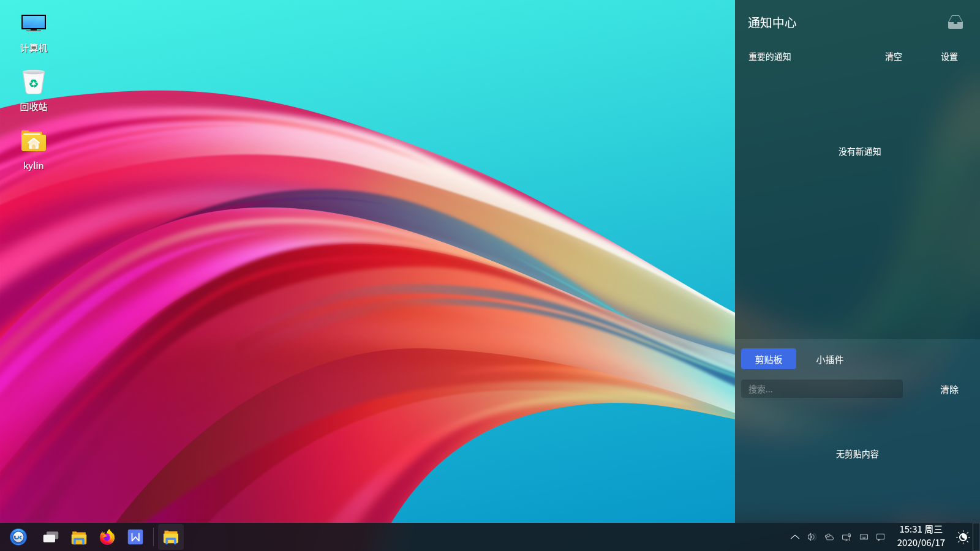The height and width of the screenshot is (551, 980).
Task: Click the task view icon in taskbar
Action: click(50, 537)
